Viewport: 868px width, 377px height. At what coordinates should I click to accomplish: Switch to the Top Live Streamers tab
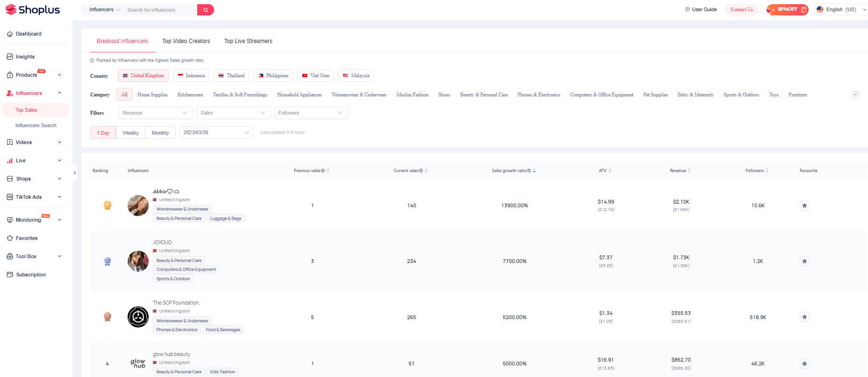tap(248, 41)
